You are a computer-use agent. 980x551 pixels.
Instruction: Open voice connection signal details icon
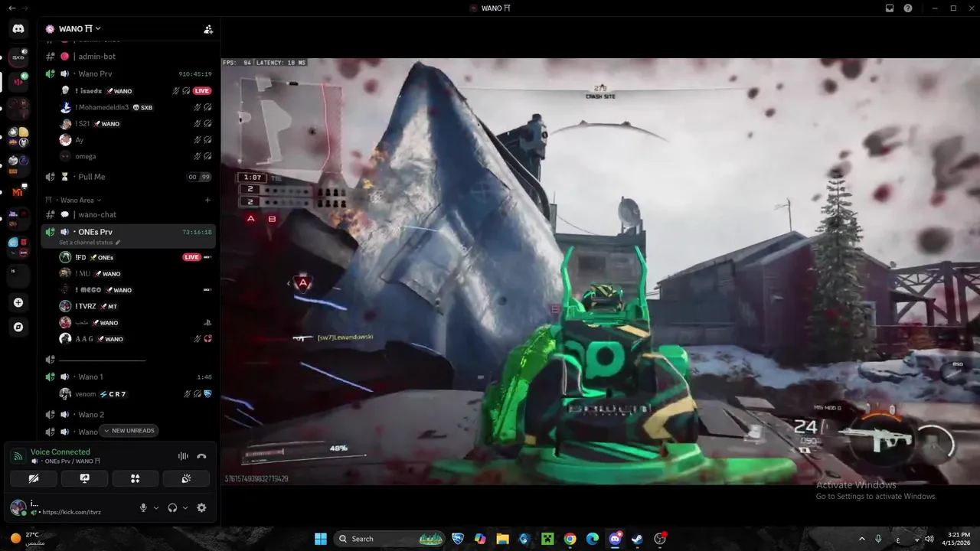pyautogui.click(x=18, y=456)
